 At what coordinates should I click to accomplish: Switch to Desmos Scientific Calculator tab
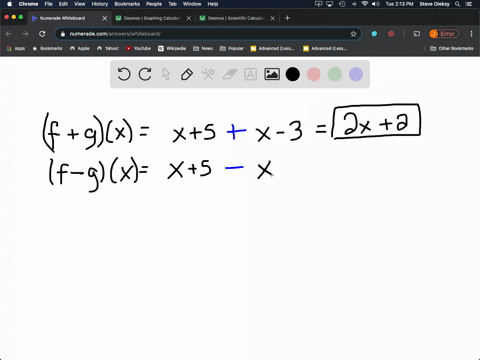(236, 18)
